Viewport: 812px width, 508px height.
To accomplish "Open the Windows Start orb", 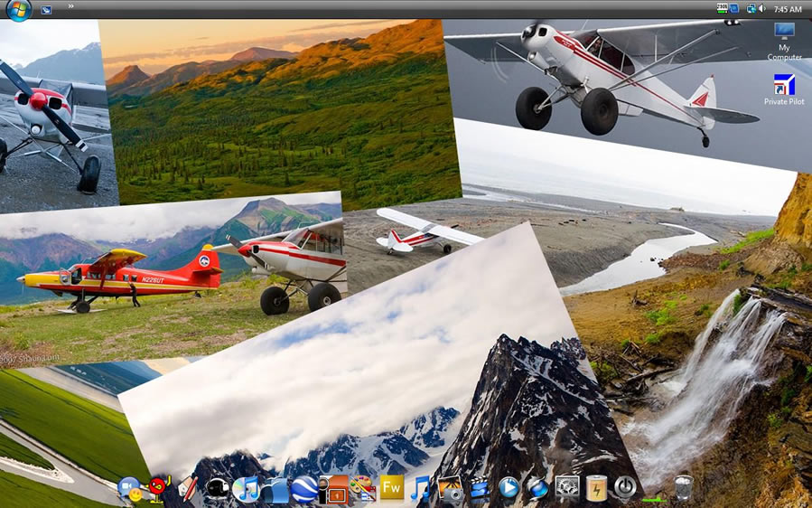I will coord(18,10).
